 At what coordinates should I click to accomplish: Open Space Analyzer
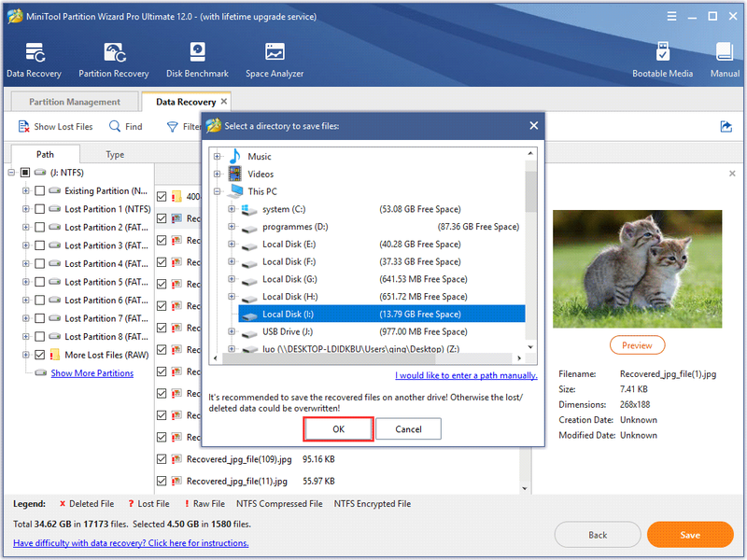pos(275,52)
